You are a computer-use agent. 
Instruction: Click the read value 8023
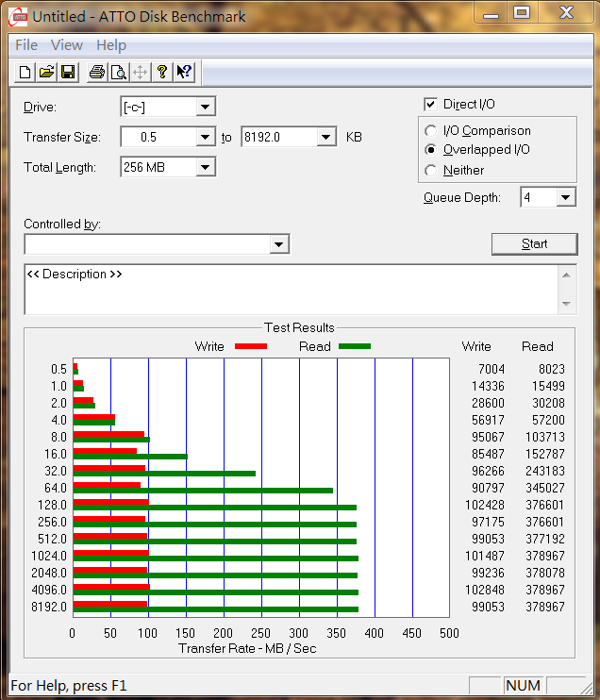click(x=551, y=369)
